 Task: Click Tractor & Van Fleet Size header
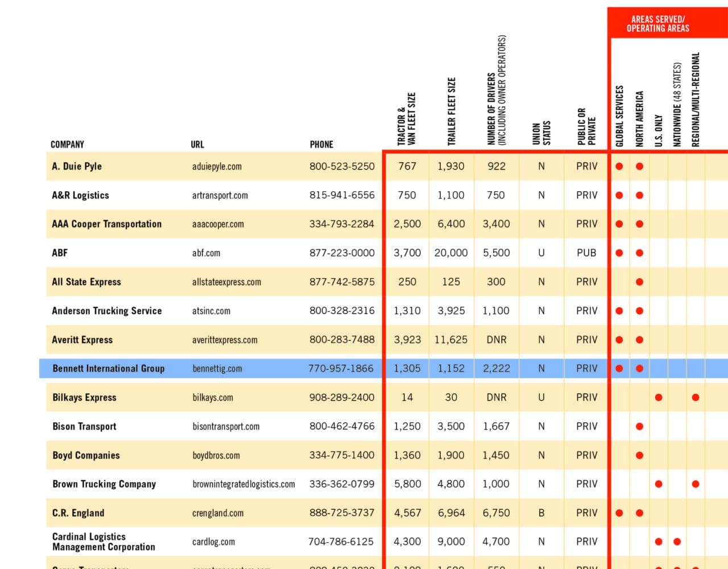407,119
